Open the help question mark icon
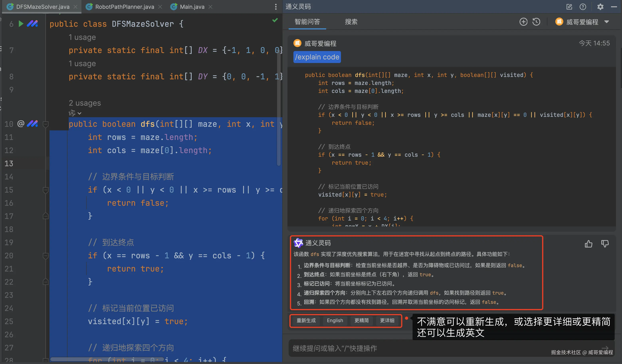The height and width of the screenshot is (364, 622). 583,7
